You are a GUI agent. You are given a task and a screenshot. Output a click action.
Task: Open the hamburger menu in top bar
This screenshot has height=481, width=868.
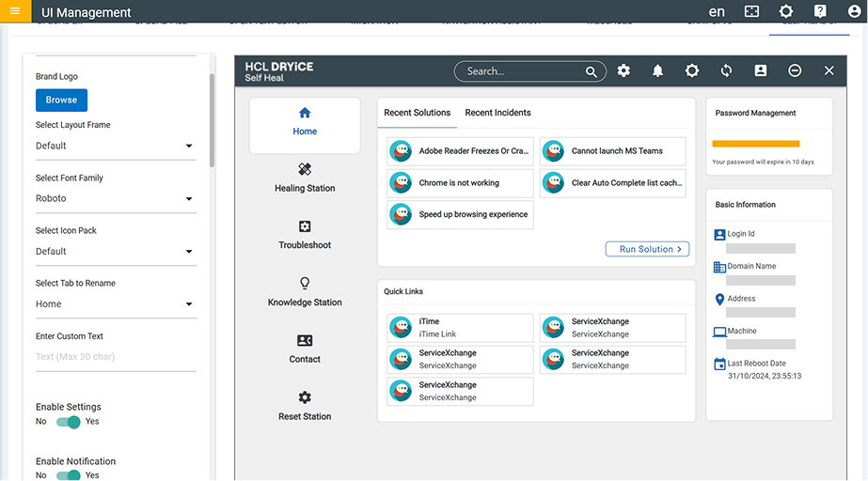pyautogui.click(x=15, y=11)
